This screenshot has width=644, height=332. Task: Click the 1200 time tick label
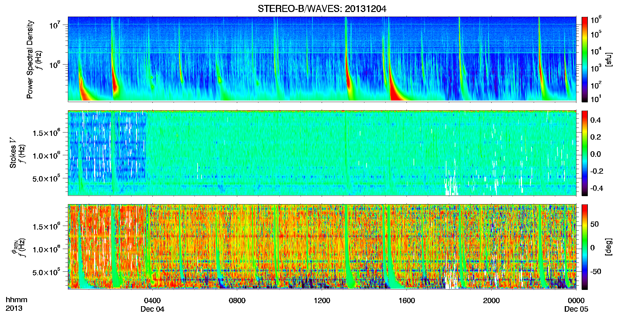(322, 300)
